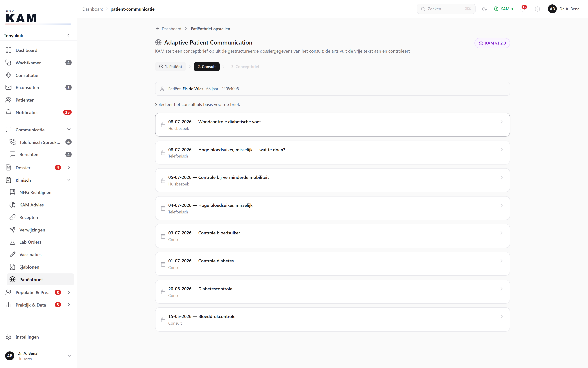The image size is (588, 368).
Task: Click the back arrow Dashboard link
Action: click(168, 29)
